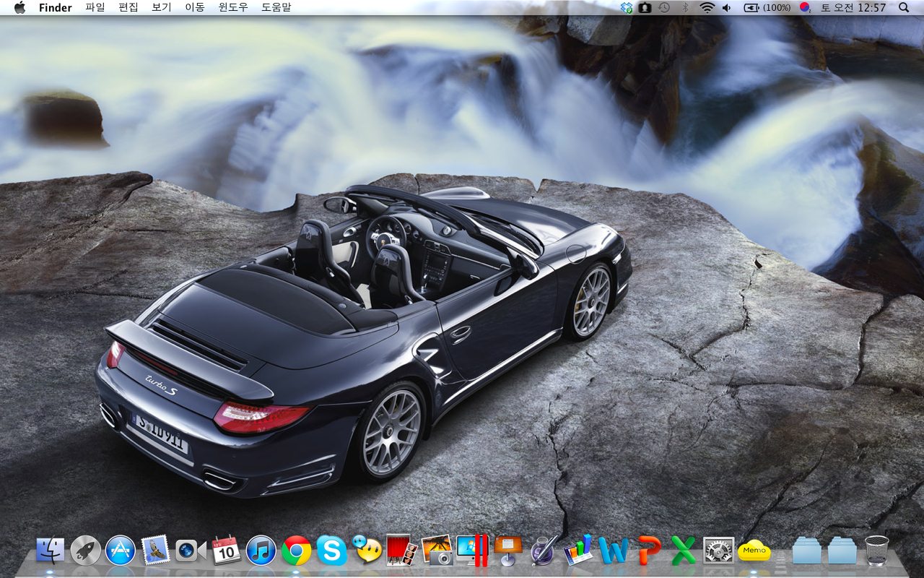
Task: Launch Pages ink pen icon
Action: 542,551
